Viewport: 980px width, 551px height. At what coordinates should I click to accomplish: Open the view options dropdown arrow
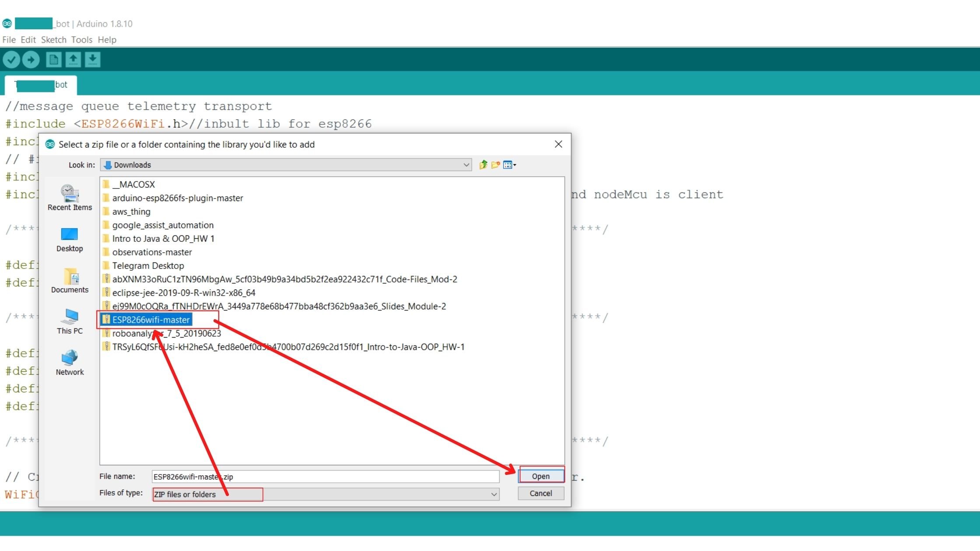514,165
